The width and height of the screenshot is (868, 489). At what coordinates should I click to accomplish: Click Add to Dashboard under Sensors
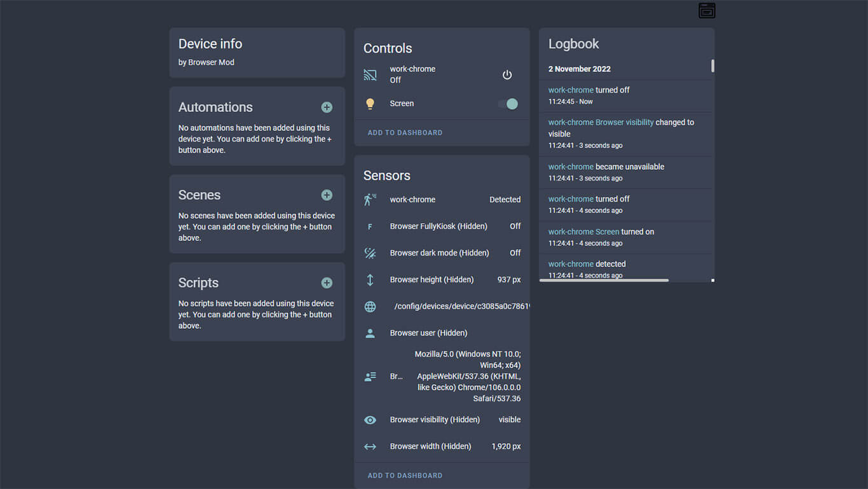click(x=405, y=476)
